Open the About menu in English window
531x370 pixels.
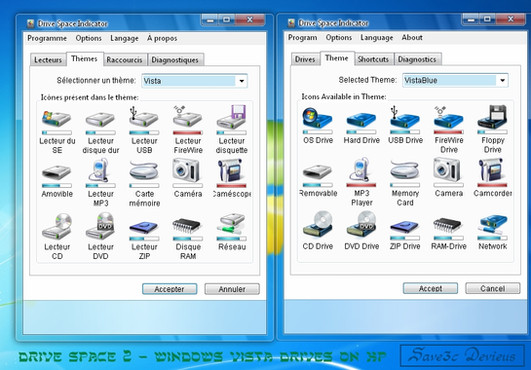point(412,38)
